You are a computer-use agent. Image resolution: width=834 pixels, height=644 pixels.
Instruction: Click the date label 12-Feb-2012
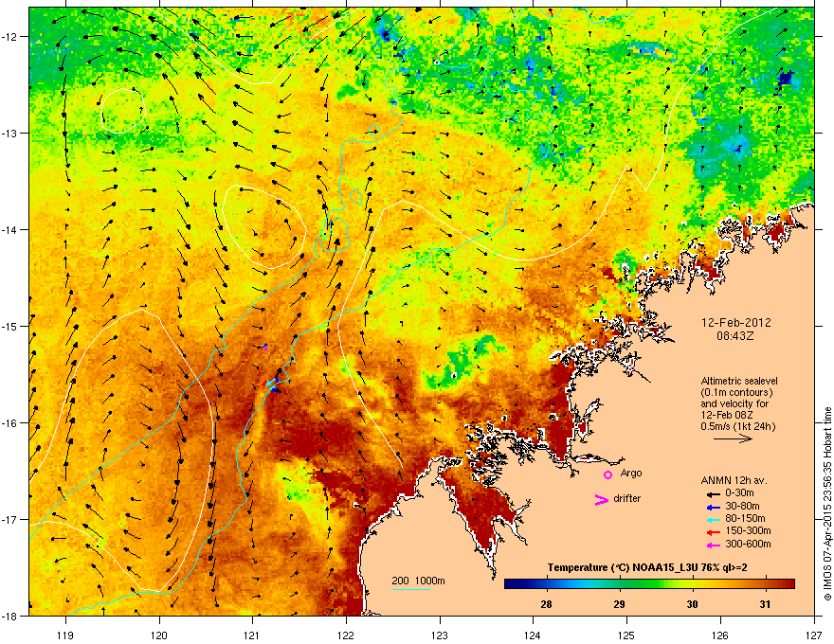pos(735,323)
